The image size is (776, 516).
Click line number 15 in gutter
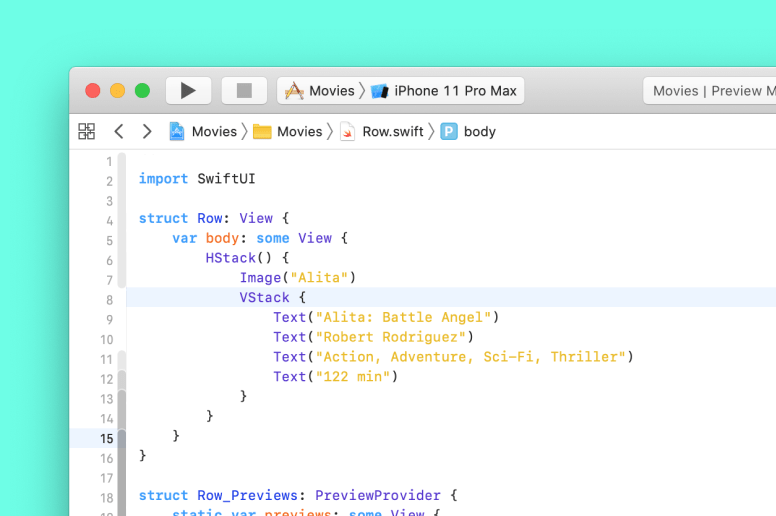click(106, 439)
